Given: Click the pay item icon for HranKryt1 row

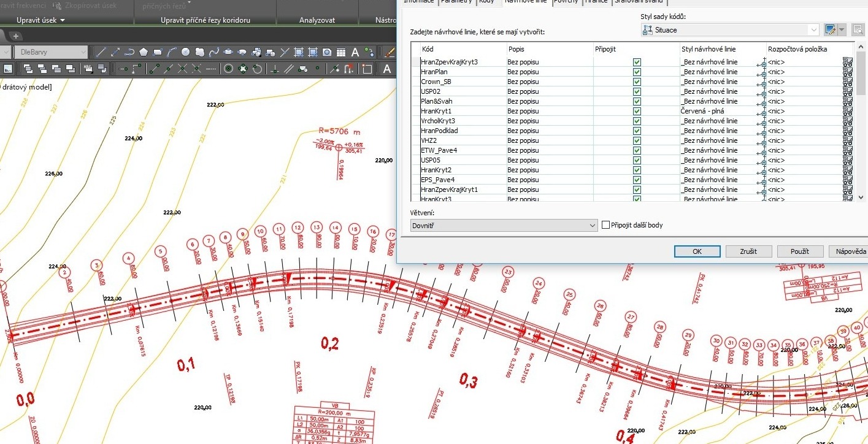Looking at the screenshot, I should (848, 111).
